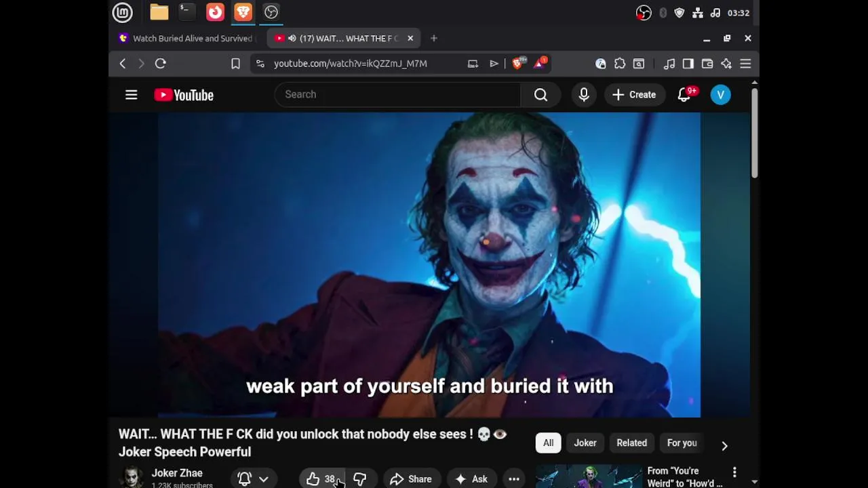Click the Create button
Viewport: 868px width, 488px height.
pyautogui.click(x=634, y=95)
